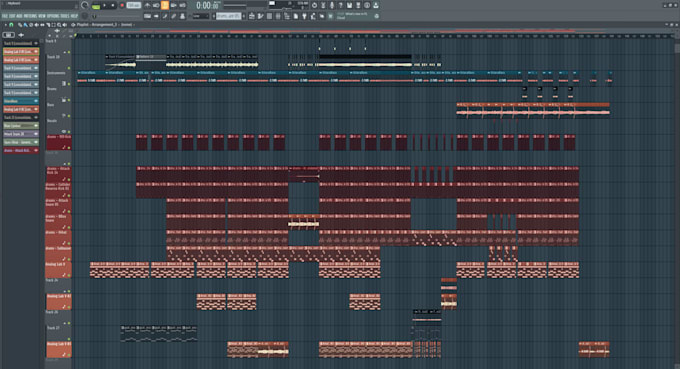Start playback with the Play button
This screenshot has height=369, width=680.
coord(105,6)
